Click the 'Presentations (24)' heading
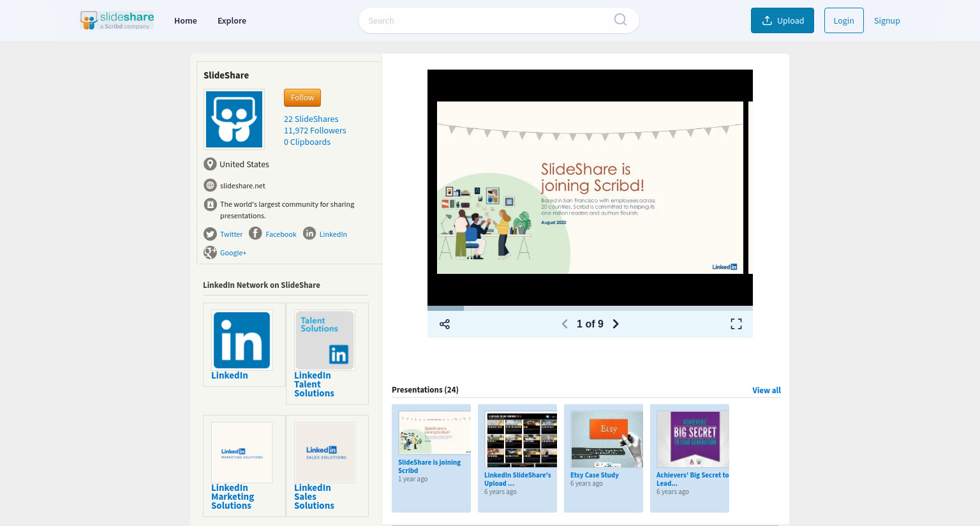 [425, 390]
